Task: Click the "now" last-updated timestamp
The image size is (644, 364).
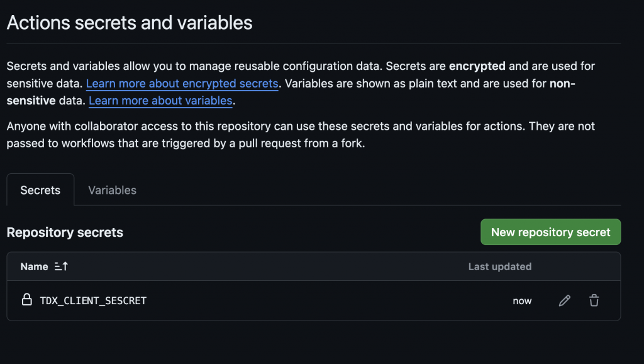Action: 522,301
